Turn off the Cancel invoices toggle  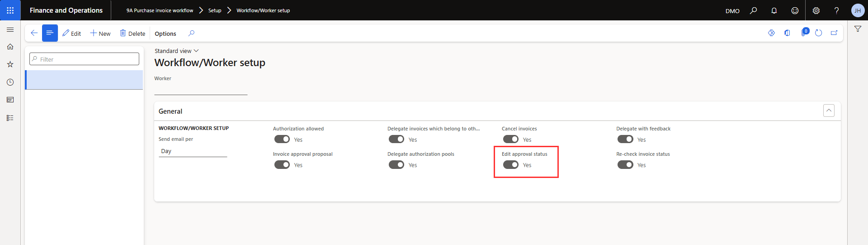click(511, 139)
